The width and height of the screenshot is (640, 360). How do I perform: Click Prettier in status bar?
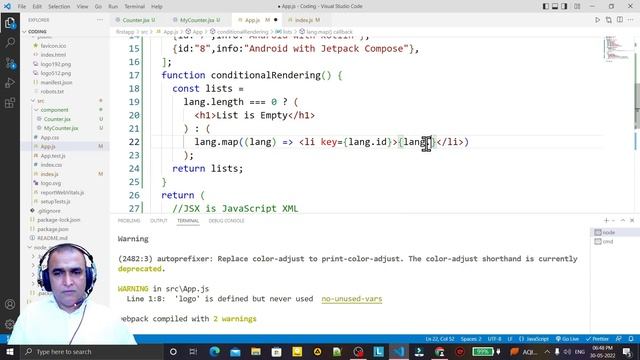click(597, 339)
